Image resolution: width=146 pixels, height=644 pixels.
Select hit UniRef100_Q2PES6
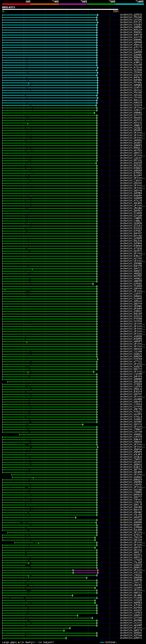[x=131, y=15]
